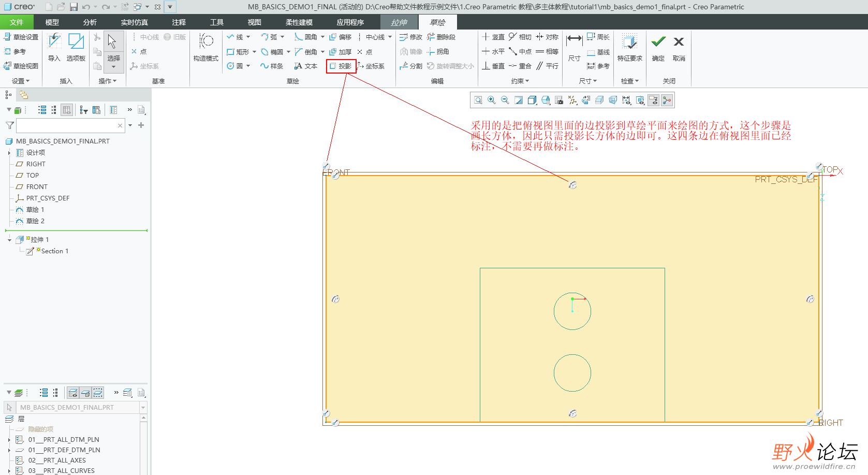
Task: Switch to the 分析 ribbon tab
Action: [90, 22]
